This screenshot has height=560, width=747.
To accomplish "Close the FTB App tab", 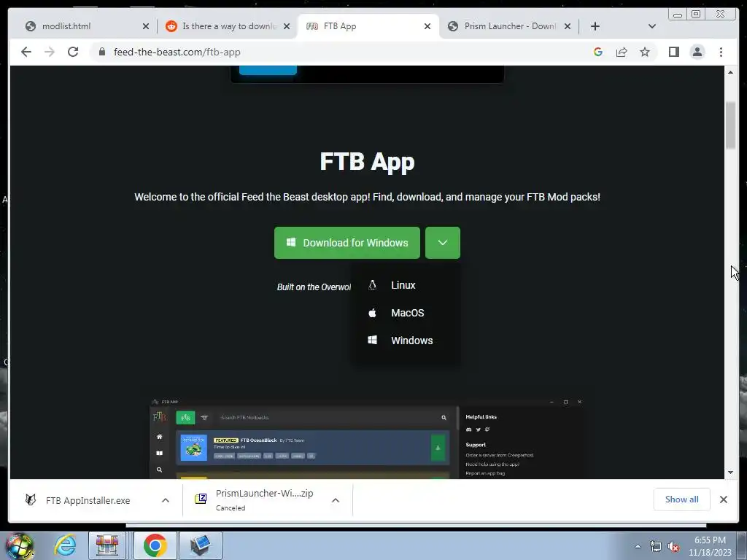I will point(427,26).
